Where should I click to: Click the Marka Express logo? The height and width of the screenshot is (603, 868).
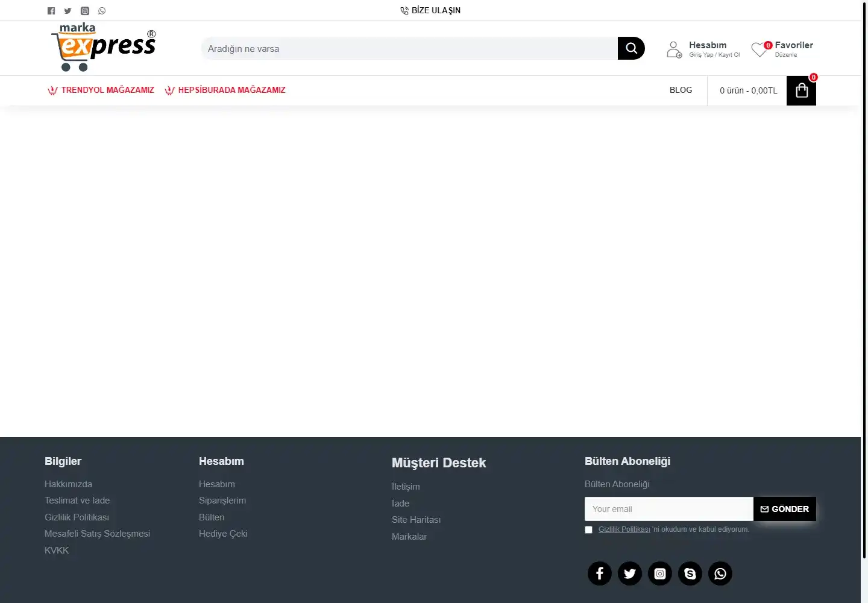[104, 48]
